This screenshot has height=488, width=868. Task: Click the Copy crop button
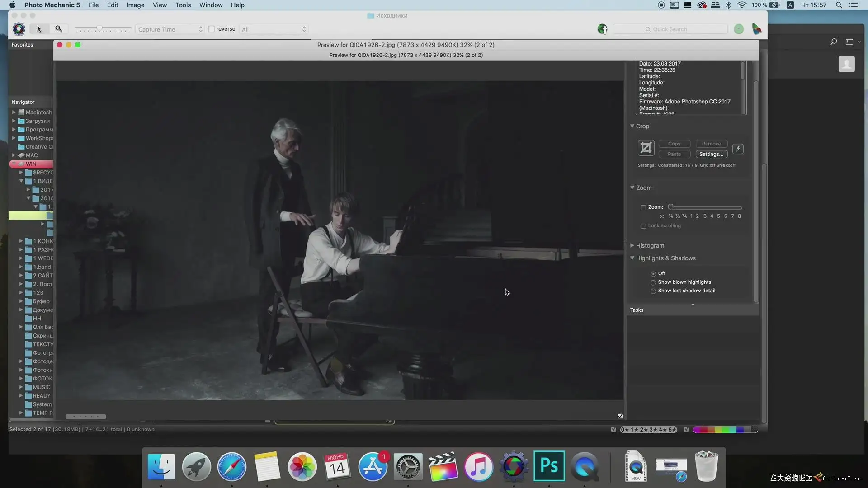coord(674,144)
